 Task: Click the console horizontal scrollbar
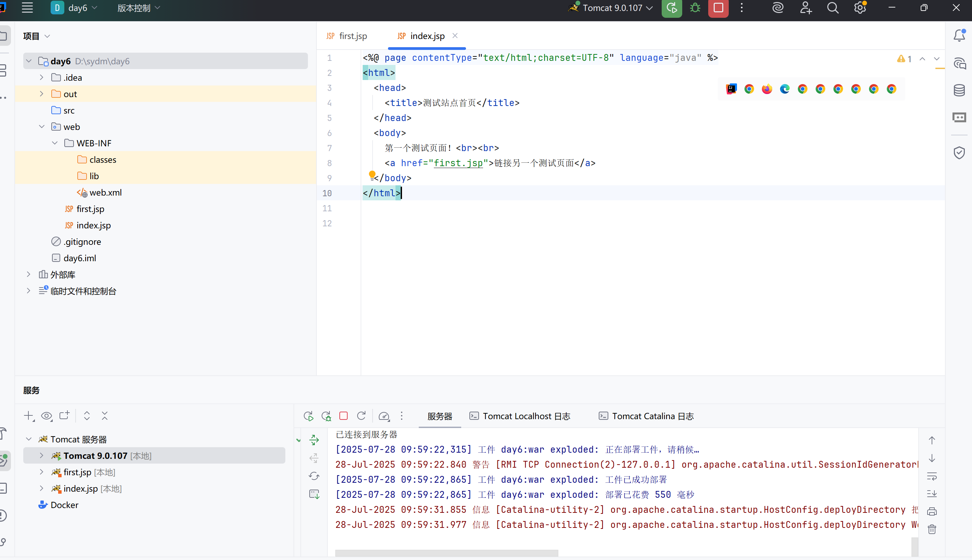pos(446,553)
